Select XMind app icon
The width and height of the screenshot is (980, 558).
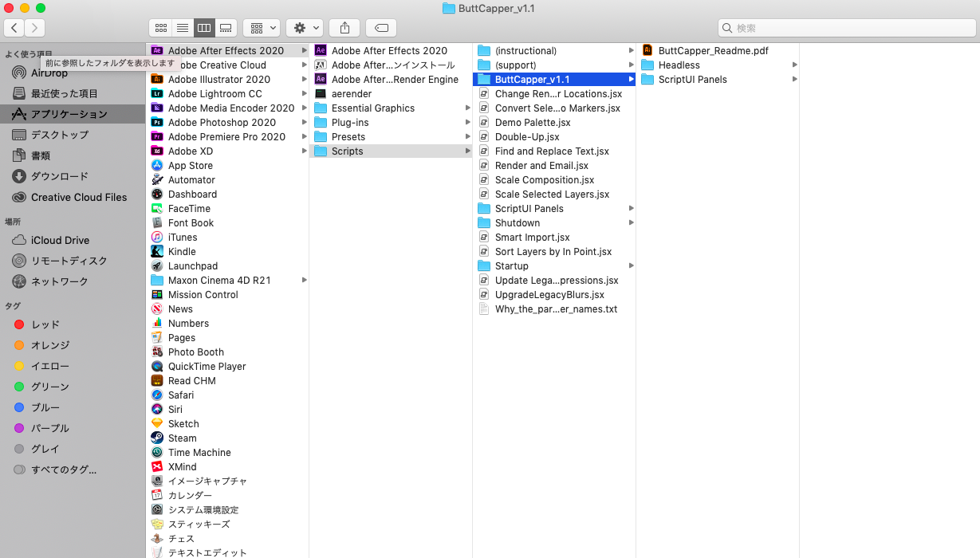157,467
